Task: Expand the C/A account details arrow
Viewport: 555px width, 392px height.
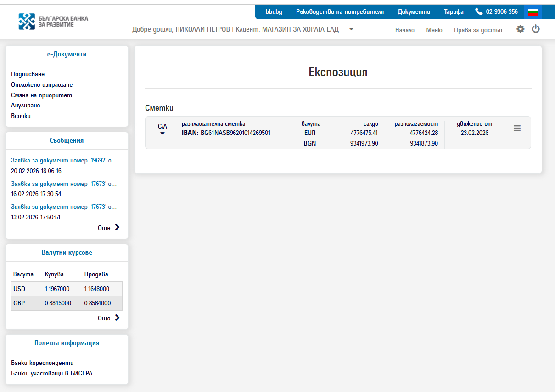Action: point(163,134)
